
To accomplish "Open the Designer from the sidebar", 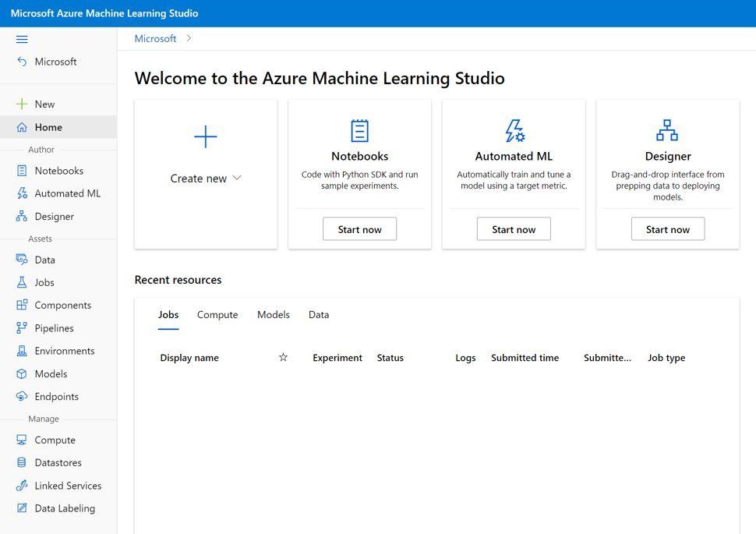I will pyautogui.click(x=52, y=216).
